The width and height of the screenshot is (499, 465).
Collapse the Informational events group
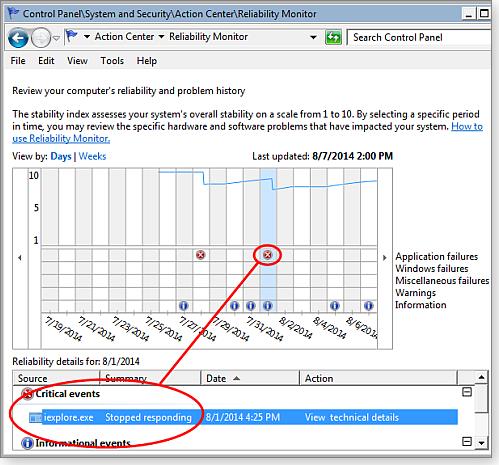467,442
